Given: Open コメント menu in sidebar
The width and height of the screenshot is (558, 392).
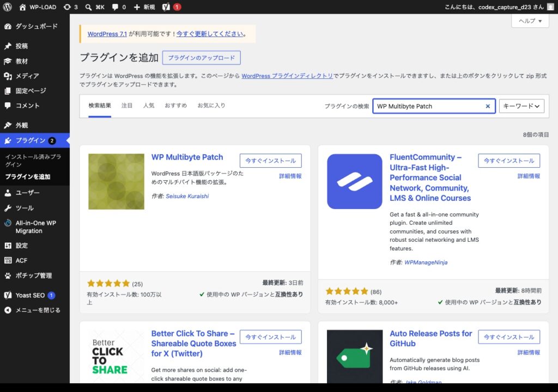Looking at the screenshot, I should click(x=35, y=106).
